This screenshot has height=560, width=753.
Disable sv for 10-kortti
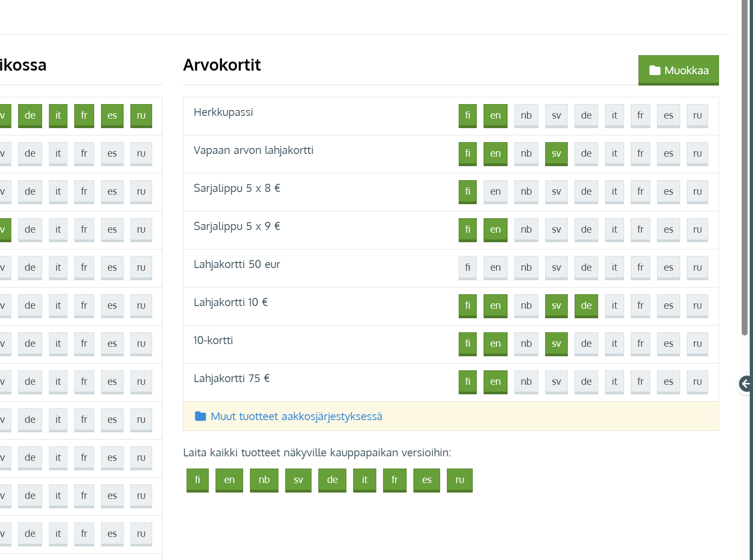(x=556, y=344)
